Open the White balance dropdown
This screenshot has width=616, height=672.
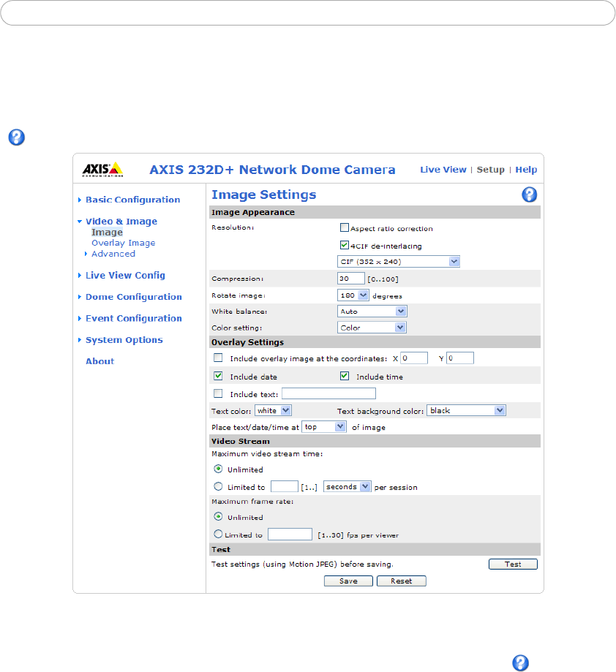pyautogui.click(x=372, y=312)
